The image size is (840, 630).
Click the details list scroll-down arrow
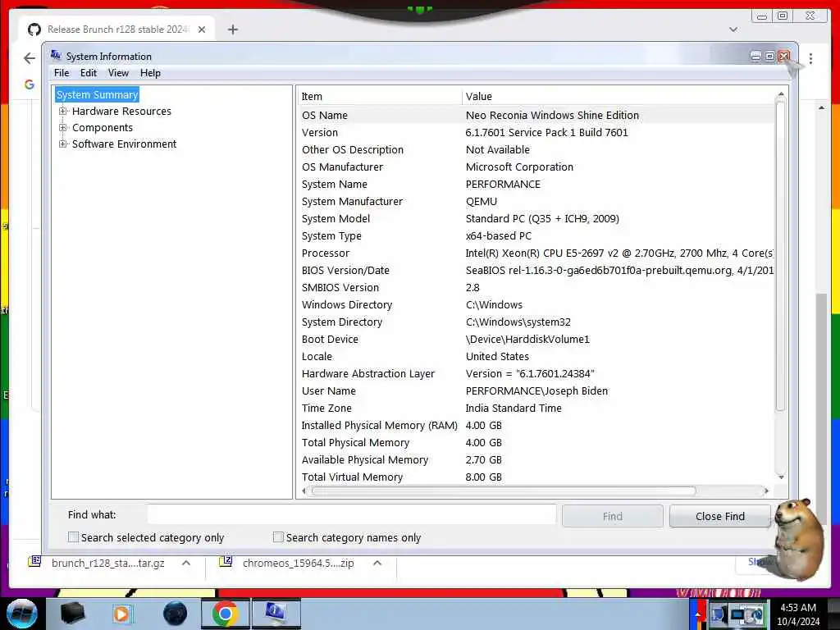point(781,477)
